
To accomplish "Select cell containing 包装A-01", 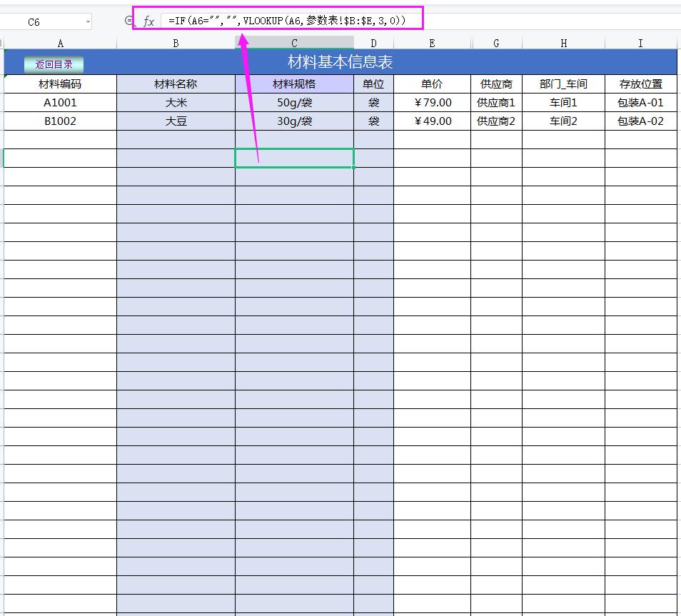I will (641, 103).
